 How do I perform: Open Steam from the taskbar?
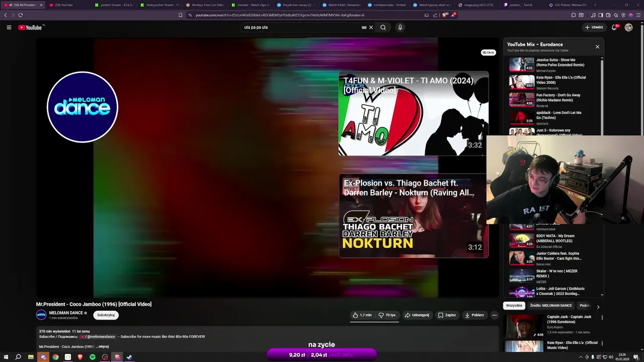click(129, 357)
